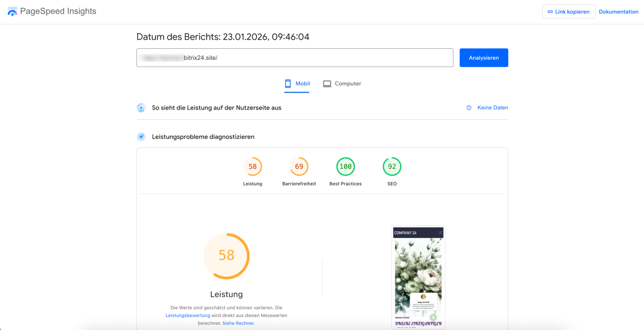644x330 pixels.
Task: Select the SEO score gauge 92
Action: click(x=392, y=167)
